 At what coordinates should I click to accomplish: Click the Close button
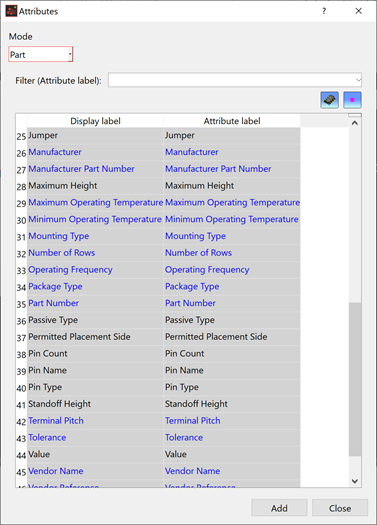(340, 508)
